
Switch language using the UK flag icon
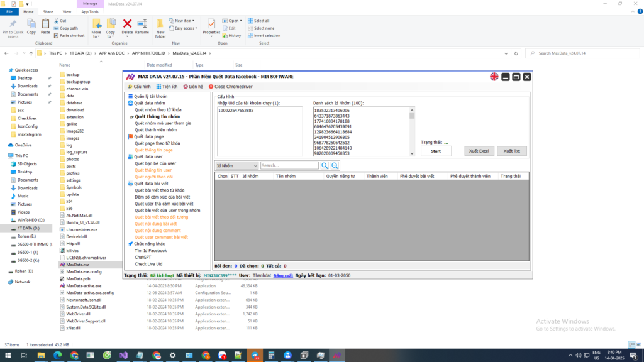pos(494,77)
